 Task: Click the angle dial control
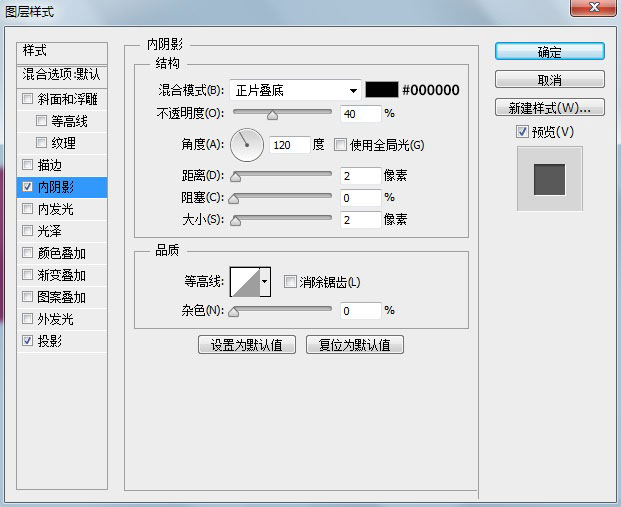[x=246, y=145]
